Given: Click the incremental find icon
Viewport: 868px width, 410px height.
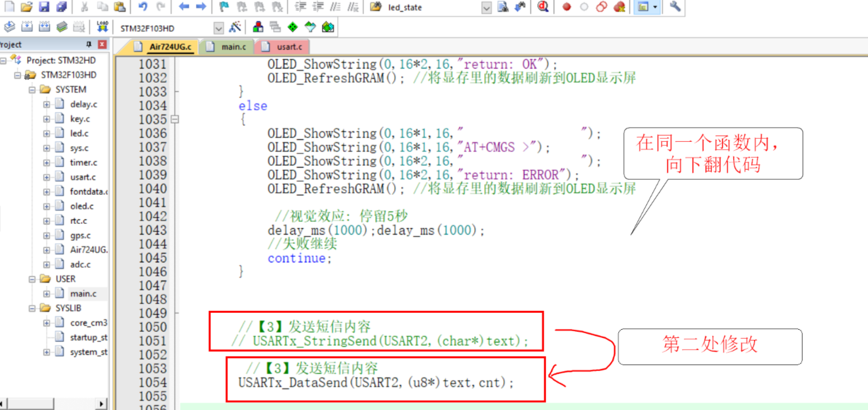Looking at the screenshot, I should pyautogui.click(x=520, y=7).
